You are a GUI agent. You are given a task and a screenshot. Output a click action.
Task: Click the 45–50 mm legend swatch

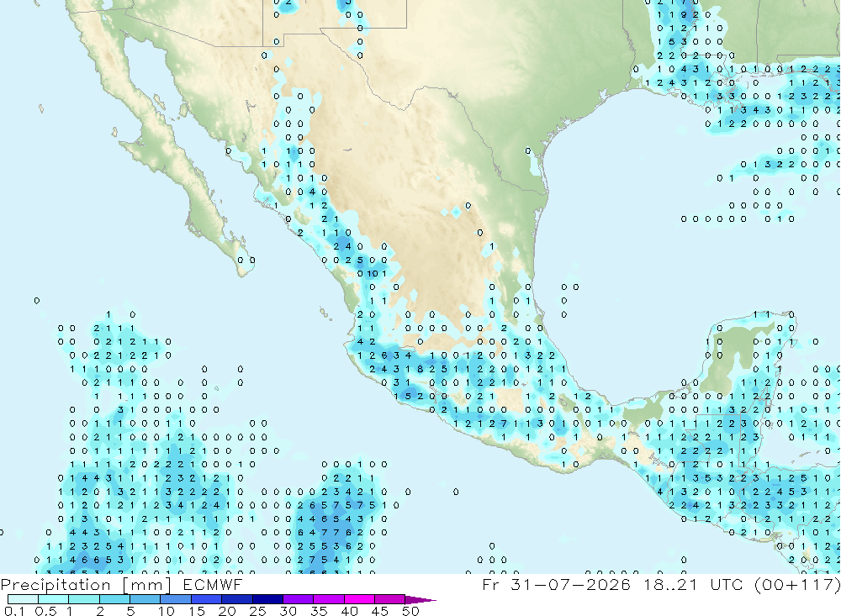[390, 599]
